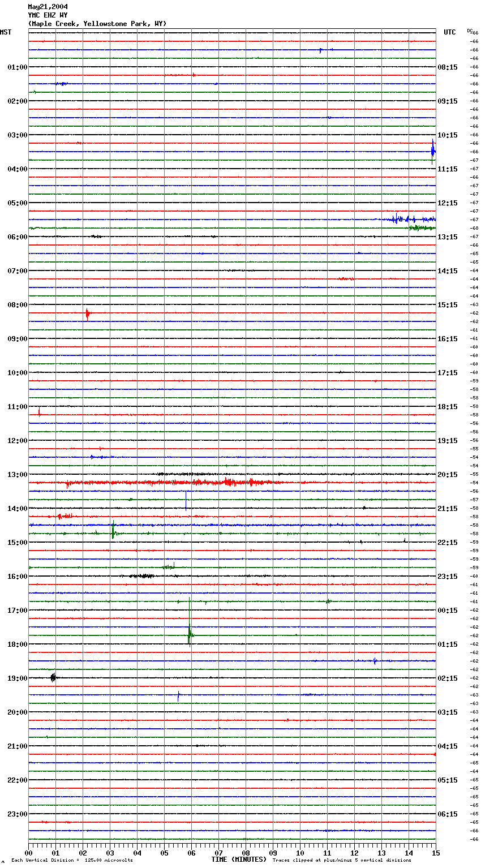Click the "06:15" UTC time label
Viewport: 481px width, 868px height.
(448, 814)
